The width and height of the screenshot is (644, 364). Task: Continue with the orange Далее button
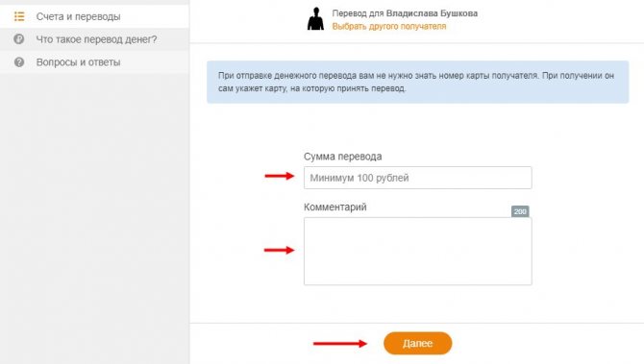click(x=418, y=343)
